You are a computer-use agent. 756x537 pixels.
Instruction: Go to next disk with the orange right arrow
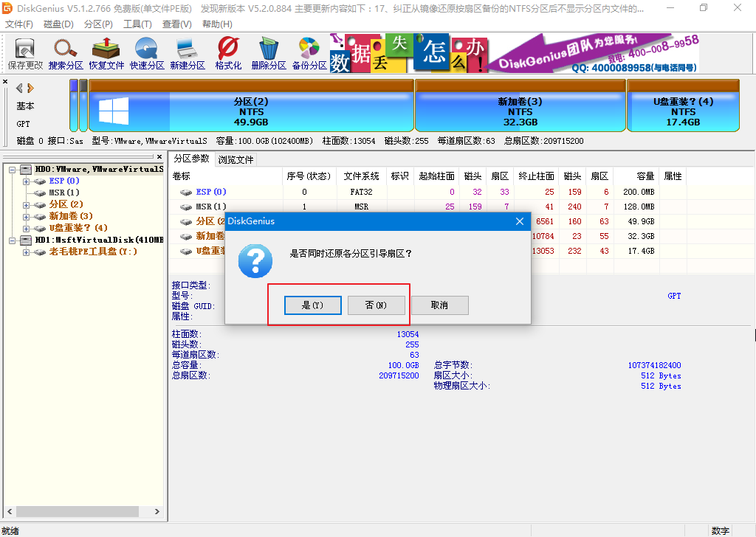tap(31, 88)
